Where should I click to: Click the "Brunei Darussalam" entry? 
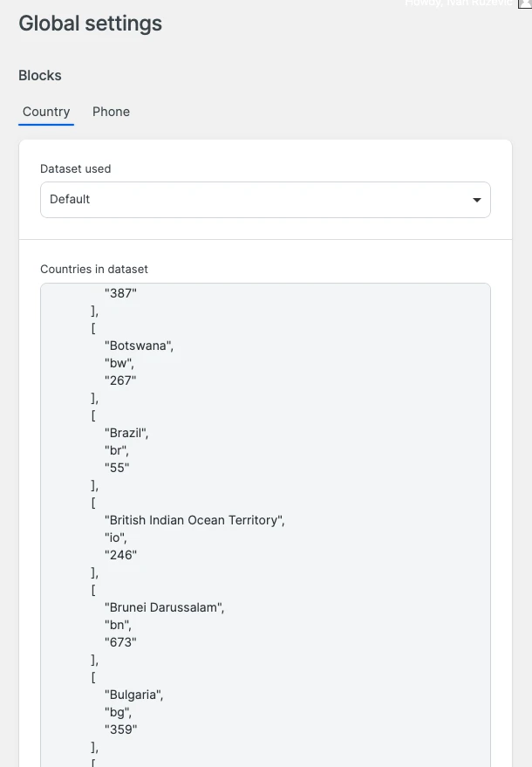pyautogui.click(x=164, y=607)
